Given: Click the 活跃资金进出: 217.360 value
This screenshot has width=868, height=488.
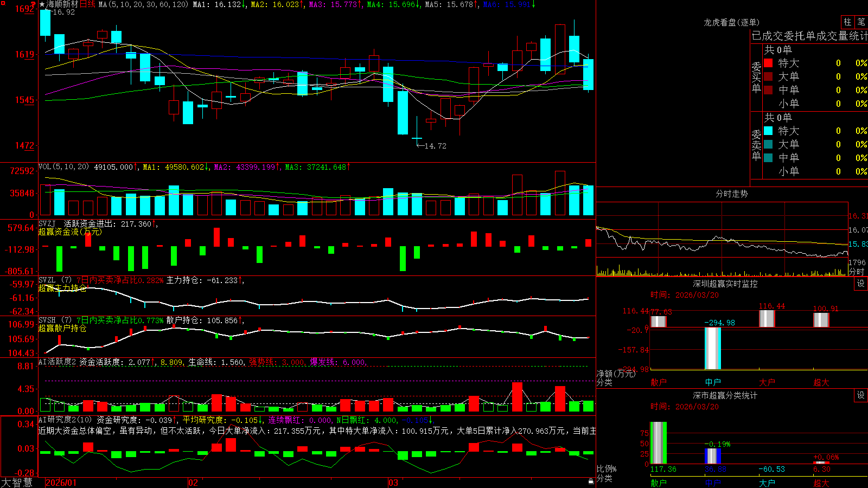Looking at the screenshot, I should tap(110, 223).
